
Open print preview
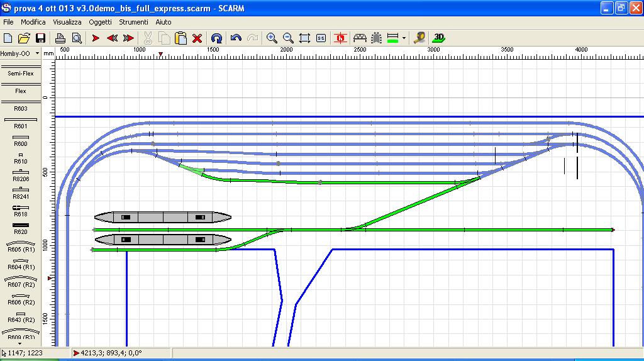click(77, 38)
